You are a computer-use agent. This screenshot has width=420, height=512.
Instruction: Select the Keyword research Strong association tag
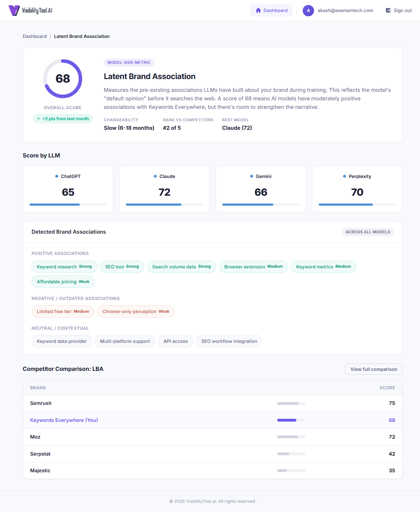(64, 267)
